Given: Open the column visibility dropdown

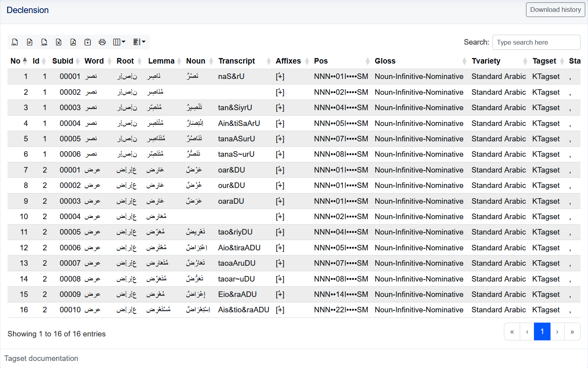Looking at the screenshot, I should pos(119,42).
